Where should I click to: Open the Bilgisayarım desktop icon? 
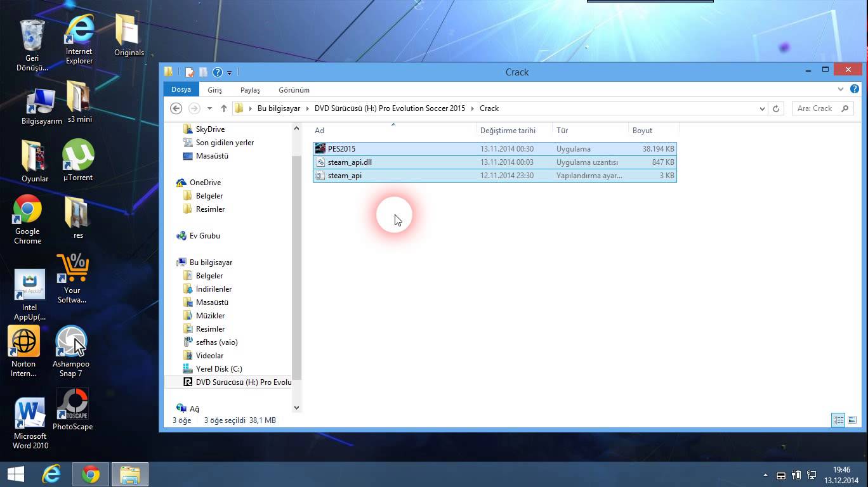tap(42, 106)
